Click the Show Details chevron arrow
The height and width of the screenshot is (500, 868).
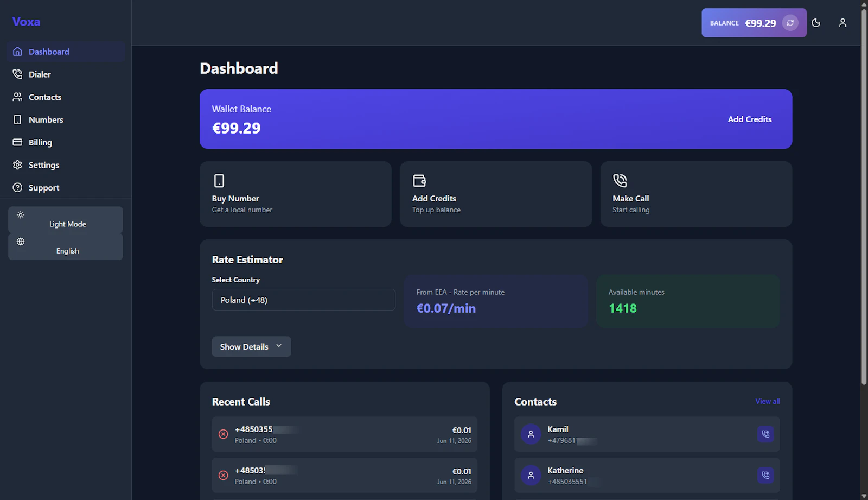[x=279, y=346]
